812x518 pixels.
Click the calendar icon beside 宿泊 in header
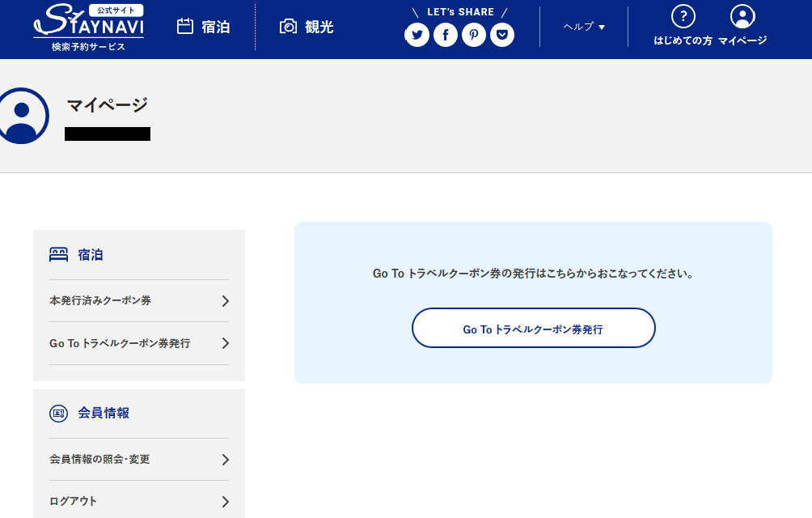[185, 27]
